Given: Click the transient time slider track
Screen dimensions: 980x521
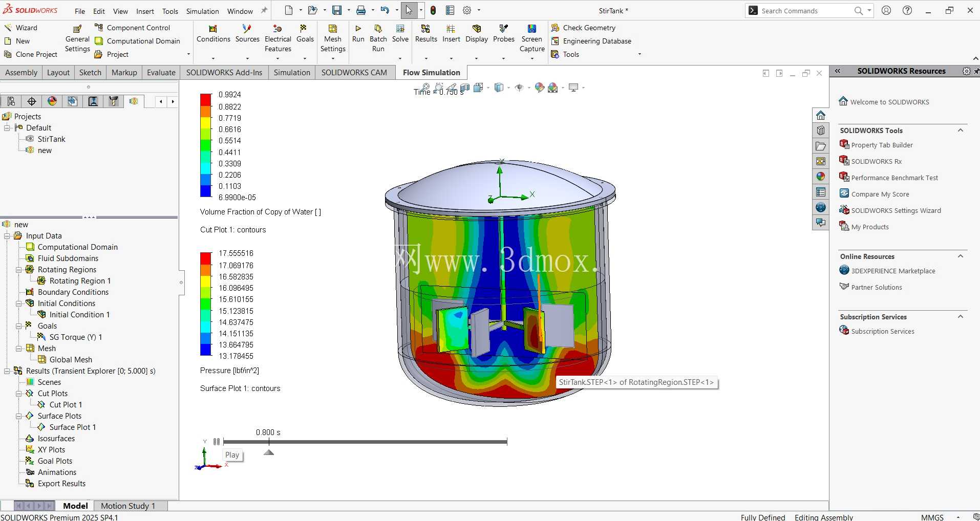Looking at the screenshot, I should coord(365,442).
